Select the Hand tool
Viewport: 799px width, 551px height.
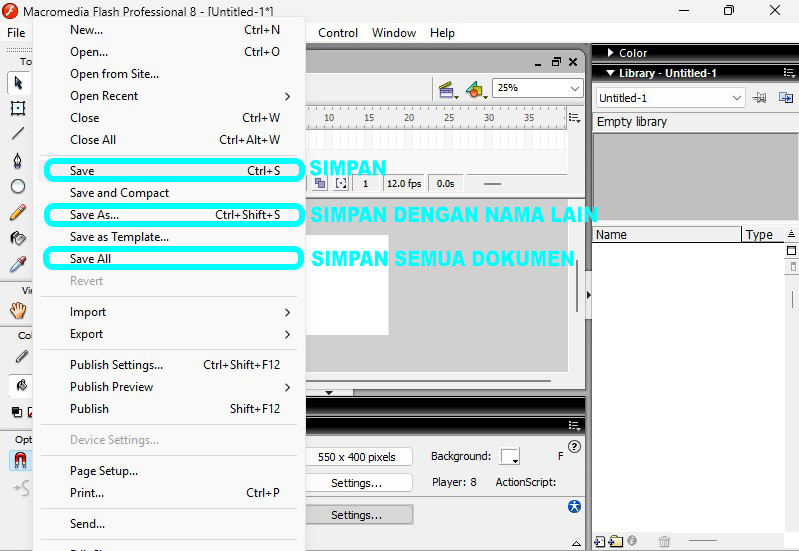point(18,311)
